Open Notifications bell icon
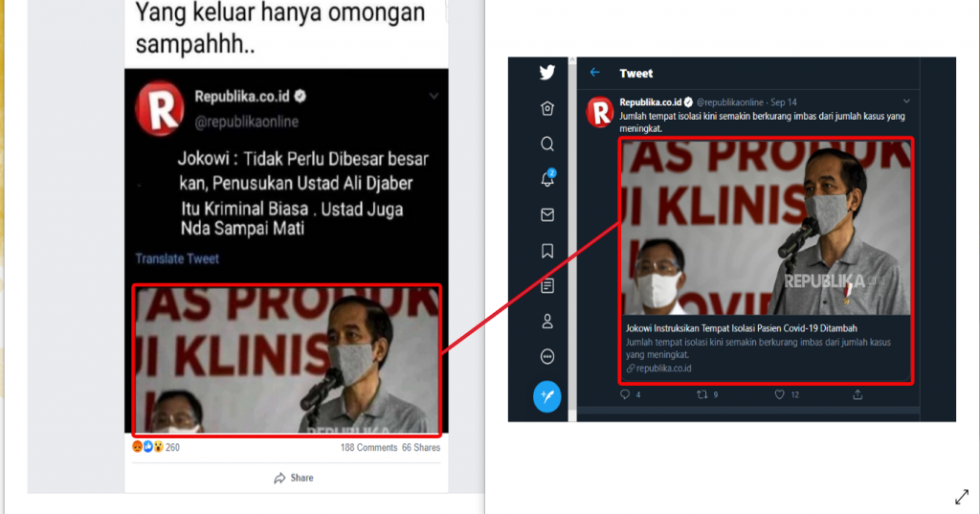Image resolution: width=980 pixels, height=514 pixels. coord(547,178)
